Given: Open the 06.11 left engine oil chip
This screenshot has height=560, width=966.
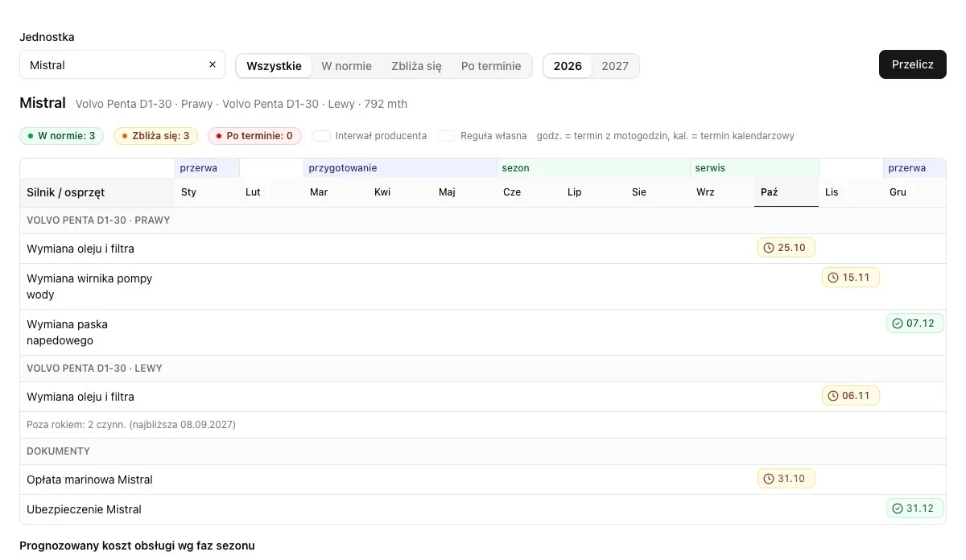Looking at the screenshot, I should (x=851, y=396).
